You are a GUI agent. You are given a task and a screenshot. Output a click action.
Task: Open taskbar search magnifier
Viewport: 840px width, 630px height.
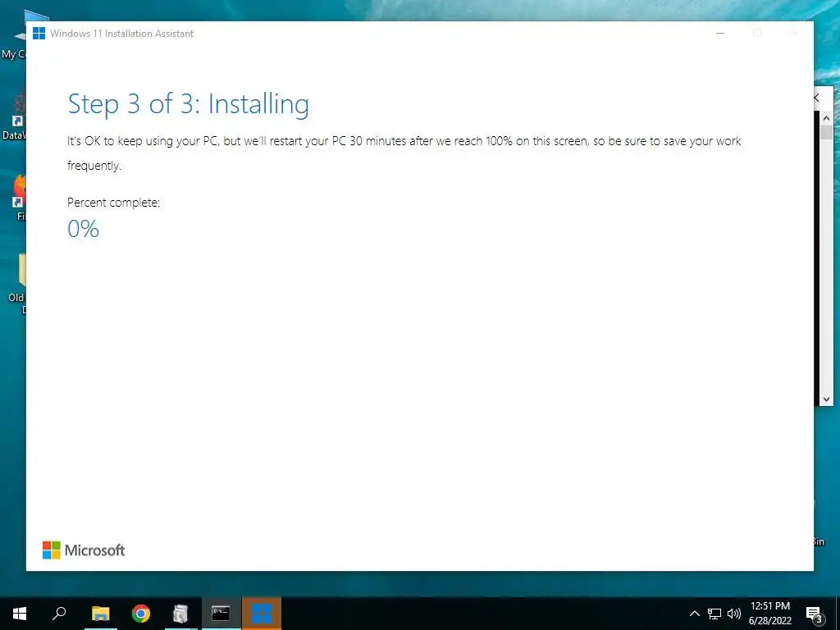pos(59,614)
